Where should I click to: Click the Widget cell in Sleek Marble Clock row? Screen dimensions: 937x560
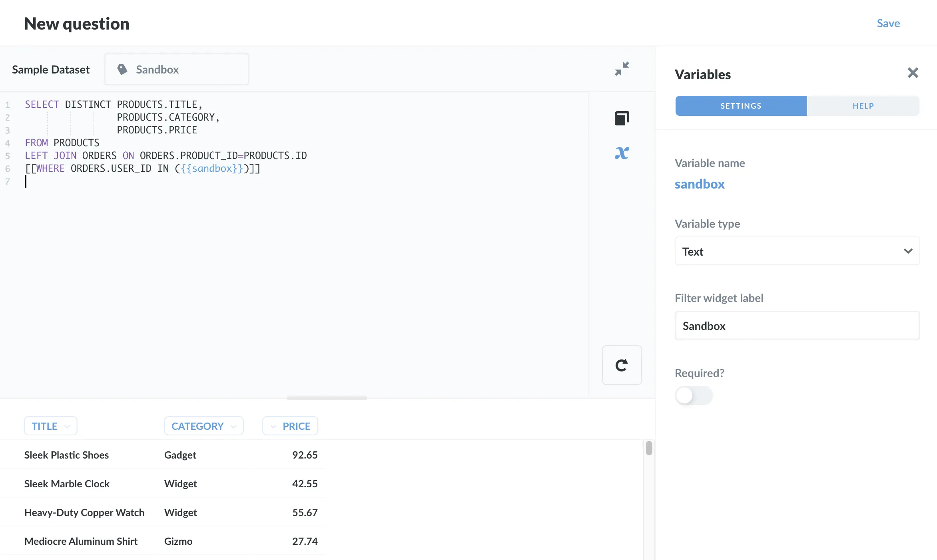tap(180, 484)
